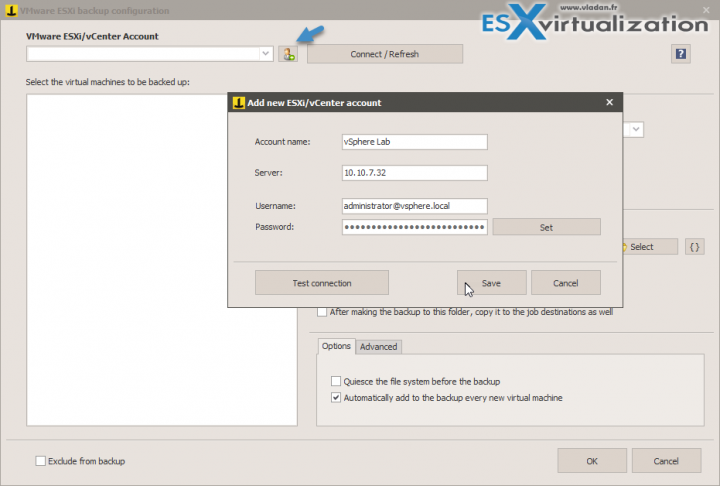This screenshot has width=720, height=486.
Task: Open the help question mark icon
Action: pos(681,54)
